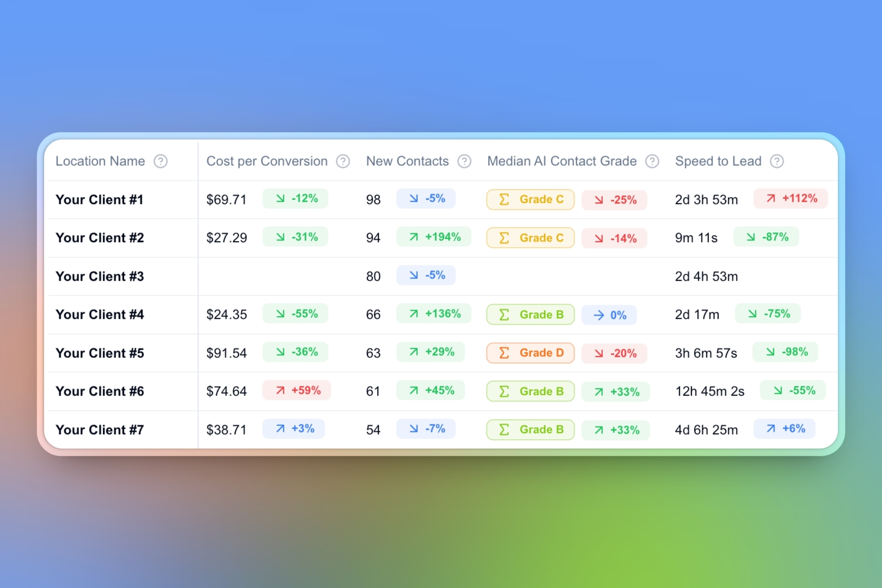Click the Cost per Conversion help icon
The height and width of the screenshot is (588, 882).
point(343,161)
